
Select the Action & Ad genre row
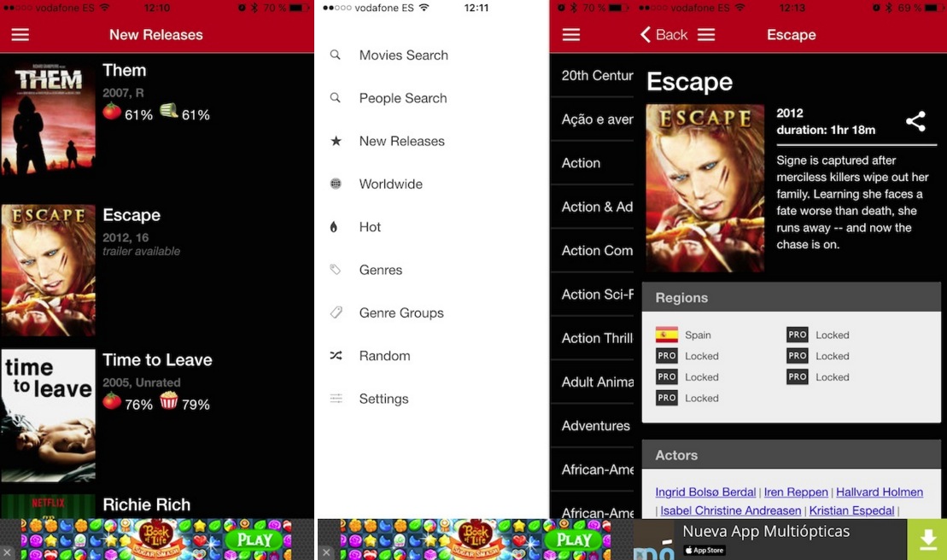point(593,207)
